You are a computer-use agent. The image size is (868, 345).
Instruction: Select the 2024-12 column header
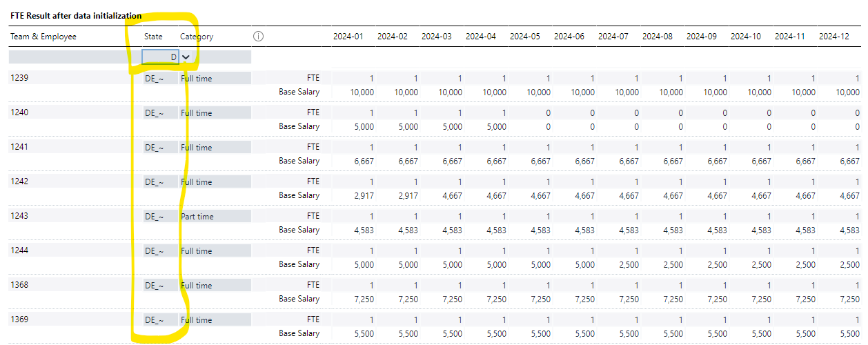pos(834,37)
